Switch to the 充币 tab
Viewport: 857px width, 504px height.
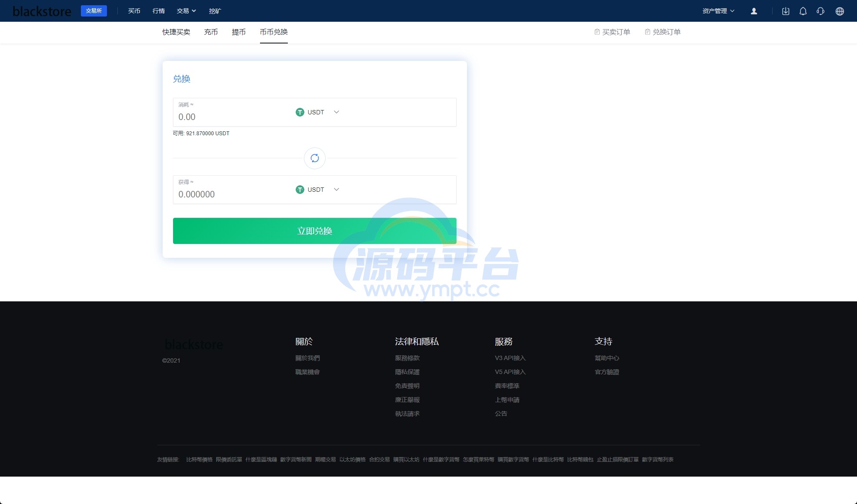[x=211, y=32]
